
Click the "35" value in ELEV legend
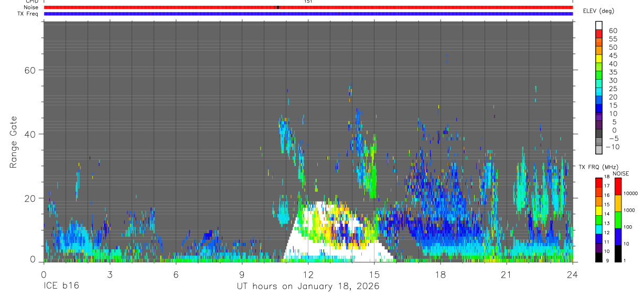pos(613,72)
